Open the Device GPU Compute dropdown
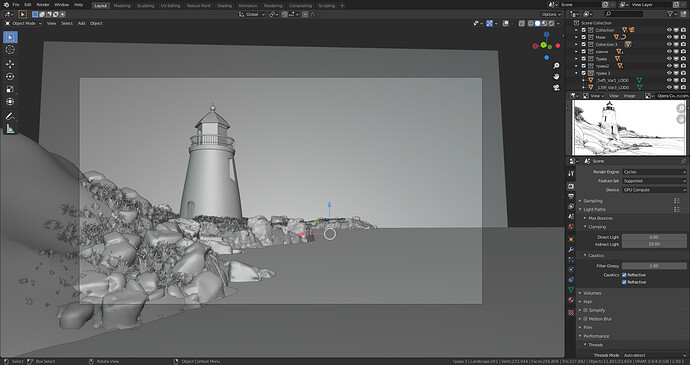 pyautogui.click(x=654, y=190)
